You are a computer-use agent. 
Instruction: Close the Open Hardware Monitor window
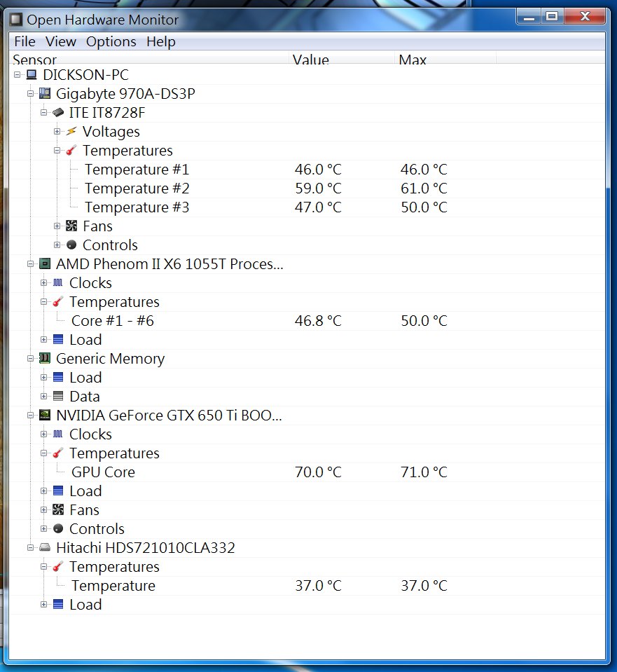click(x=585, y=17)
